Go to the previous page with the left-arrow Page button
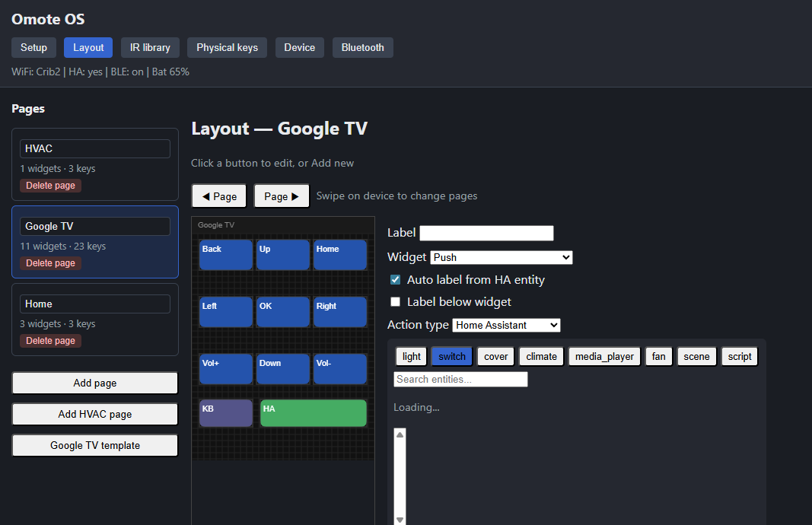 click(219, 196)
